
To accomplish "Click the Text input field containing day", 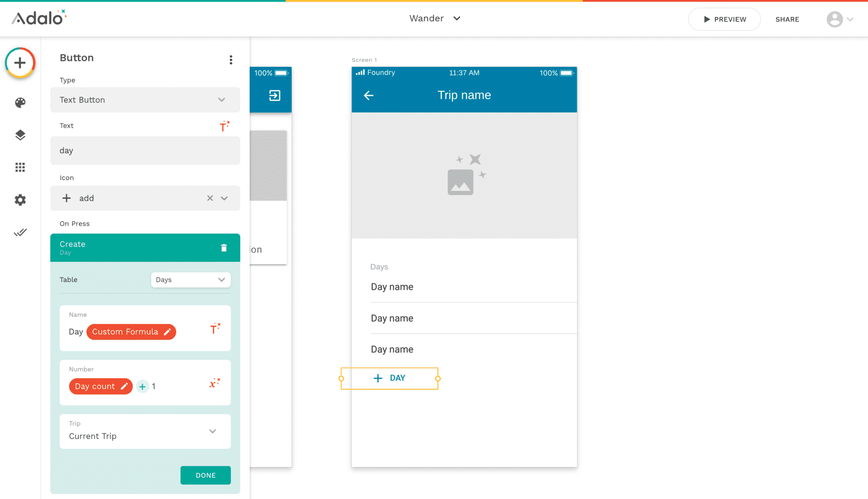I will 145,151.
